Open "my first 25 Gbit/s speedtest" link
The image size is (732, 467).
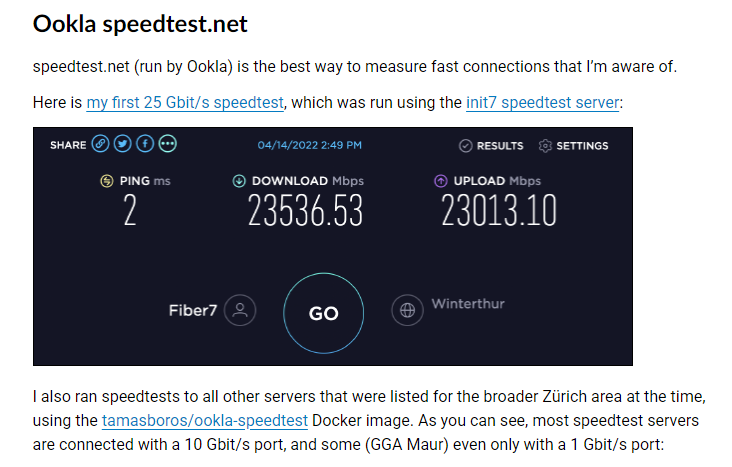186,103
